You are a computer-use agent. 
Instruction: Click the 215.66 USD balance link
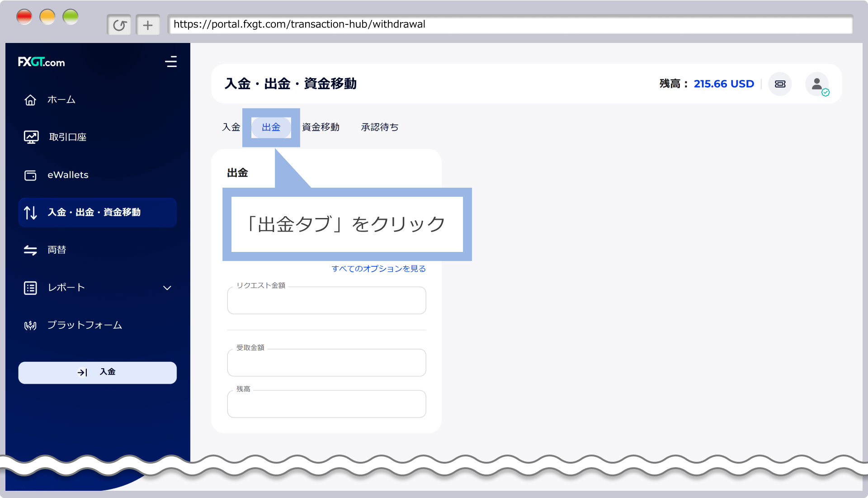point(724,84)
